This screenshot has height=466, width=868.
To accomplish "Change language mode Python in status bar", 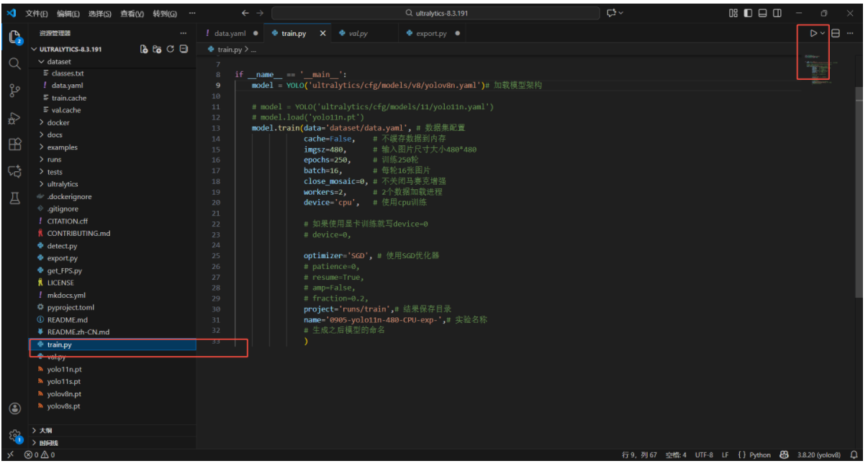I will coord(759,454).
